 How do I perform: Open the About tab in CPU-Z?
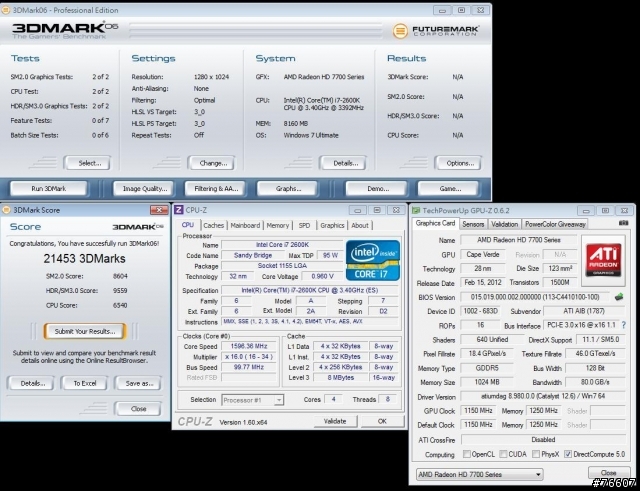click(x=360, y=225)
